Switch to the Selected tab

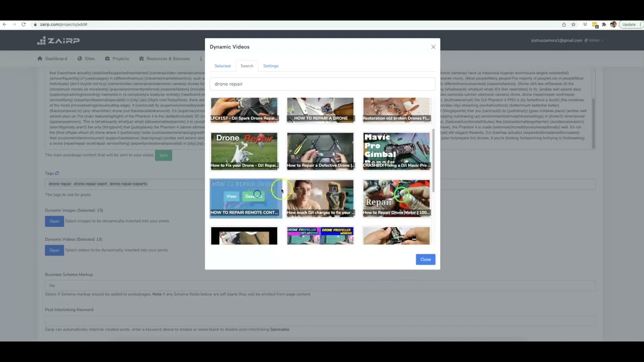click(222, 66)
